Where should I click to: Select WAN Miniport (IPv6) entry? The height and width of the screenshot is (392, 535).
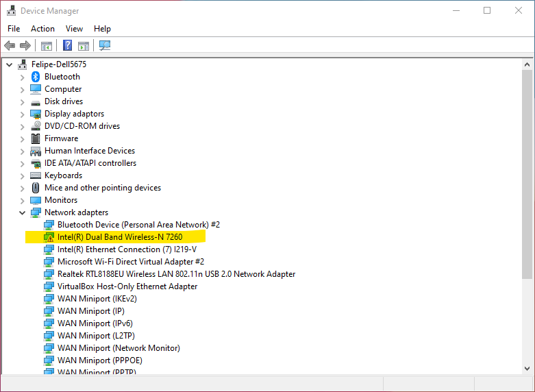coord(95,323)
